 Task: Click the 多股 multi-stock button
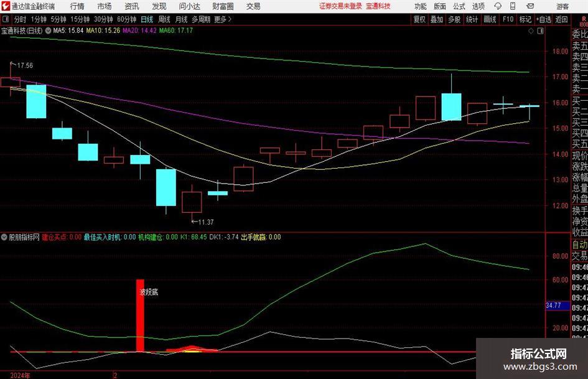(454, 19)
